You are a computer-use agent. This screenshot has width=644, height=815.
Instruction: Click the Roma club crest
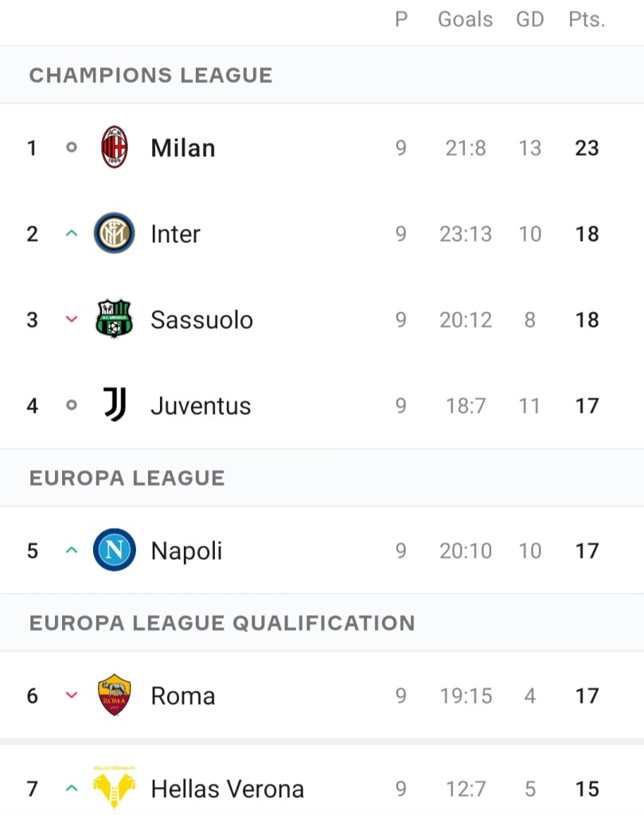(x=115, y=695)
